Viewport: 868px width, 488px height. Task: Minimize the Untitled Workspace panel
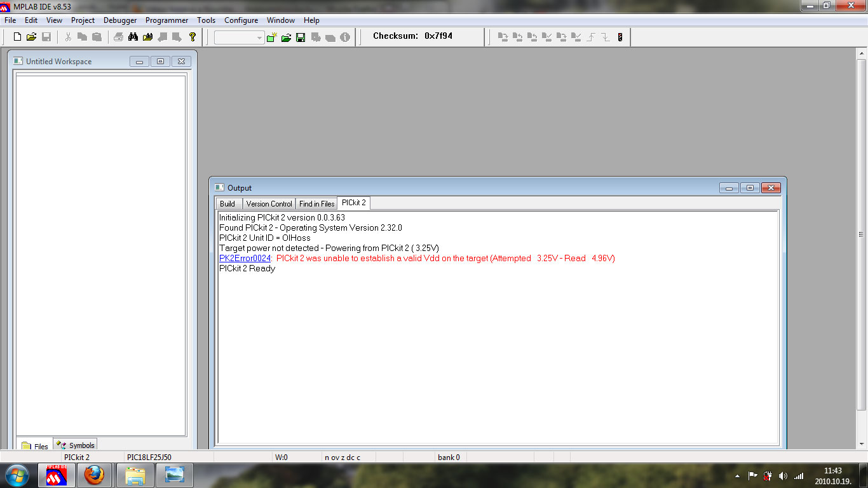coord(139,62)
